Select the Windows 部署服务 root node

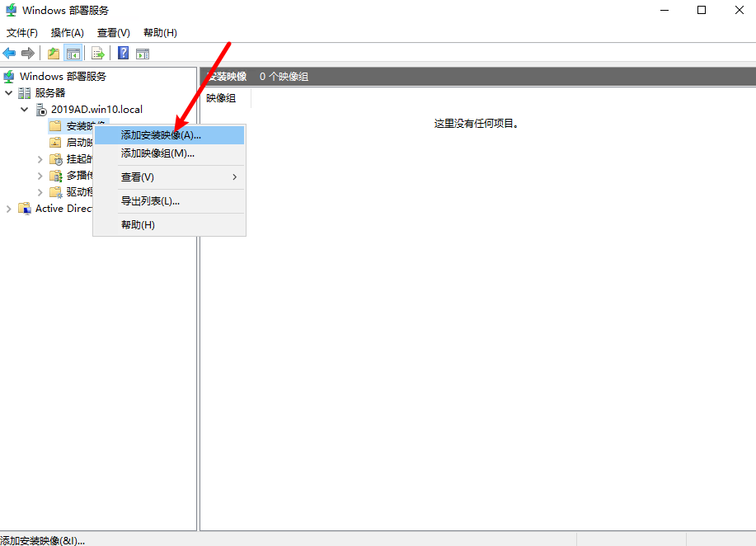pos(63,76)
